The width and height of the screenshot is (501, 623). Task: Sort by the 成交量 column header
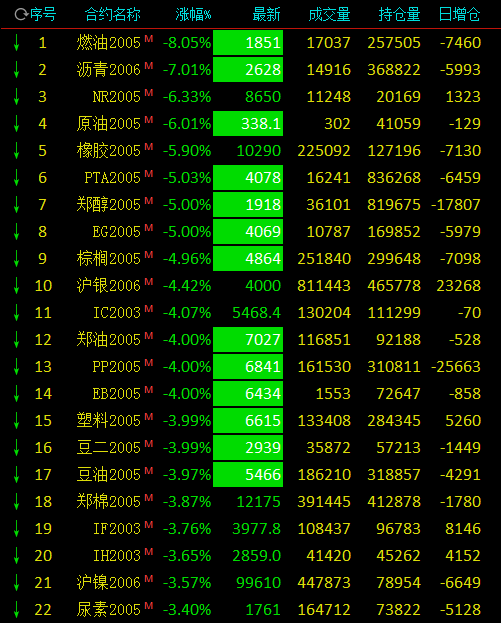[330, 15]
